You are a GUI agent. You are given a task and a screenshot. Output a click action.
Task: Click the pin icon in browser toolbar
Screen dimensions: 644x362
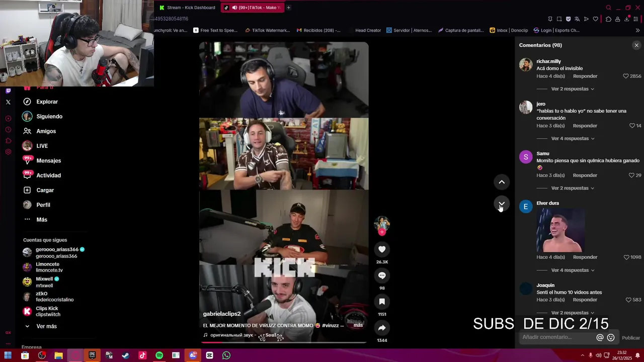[x=550, y=19]
